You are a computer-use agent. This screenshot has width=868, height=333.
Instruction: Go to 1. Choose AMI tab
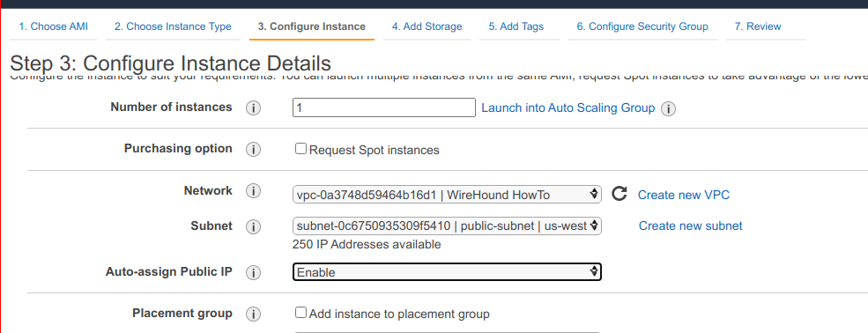tap(53, 26)
